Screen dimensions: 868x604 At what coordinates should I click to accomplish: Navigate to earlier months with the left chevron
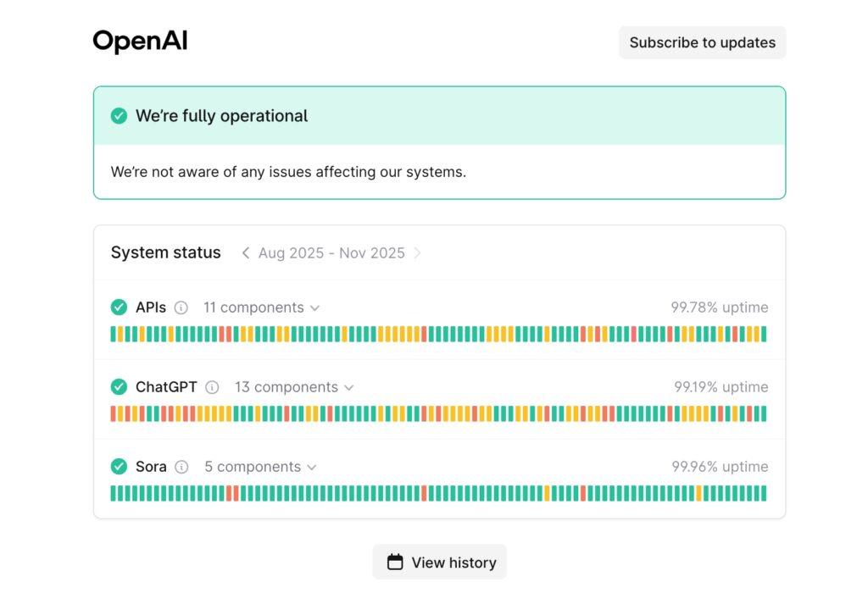pos(245,252)
